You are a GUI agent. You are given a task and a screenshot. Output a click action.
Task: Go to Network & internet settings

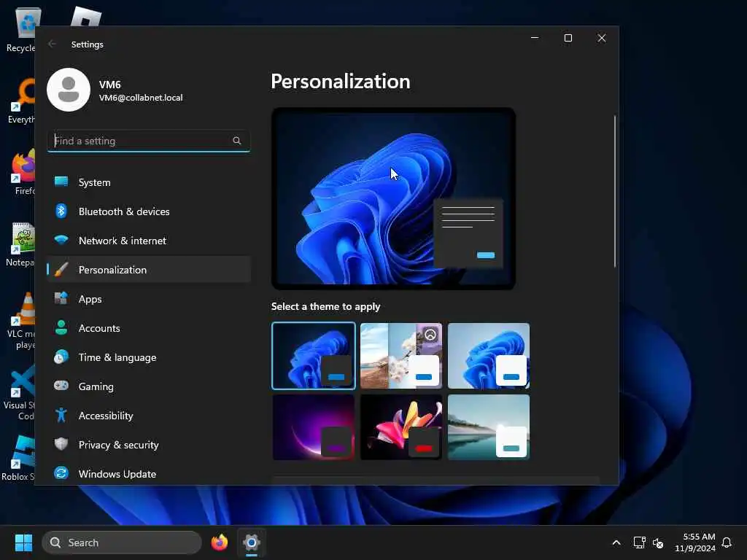pos(149,240)
